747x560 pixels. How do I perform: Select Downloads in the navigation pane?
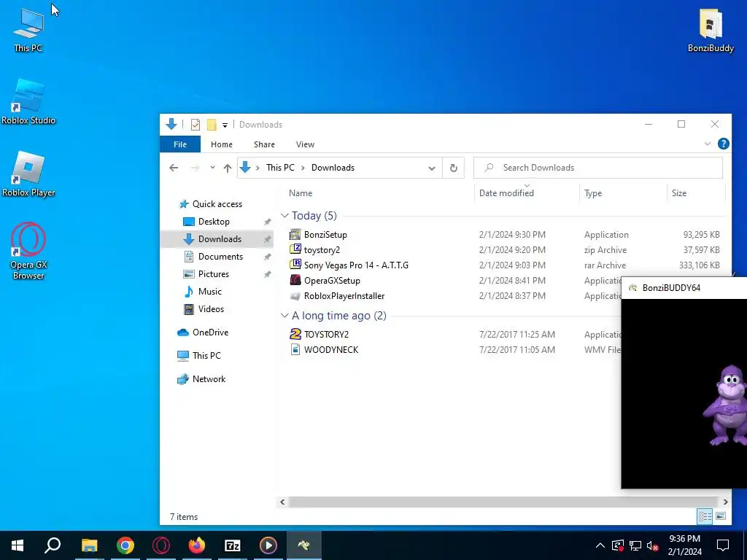tap(220, 239)
